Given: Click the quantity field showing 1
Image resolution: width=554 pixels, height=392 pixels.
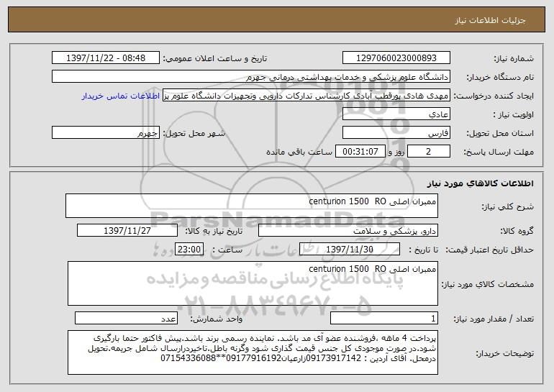Looking at the screenshot, I should pyautogui.click(x=384, y=319).
